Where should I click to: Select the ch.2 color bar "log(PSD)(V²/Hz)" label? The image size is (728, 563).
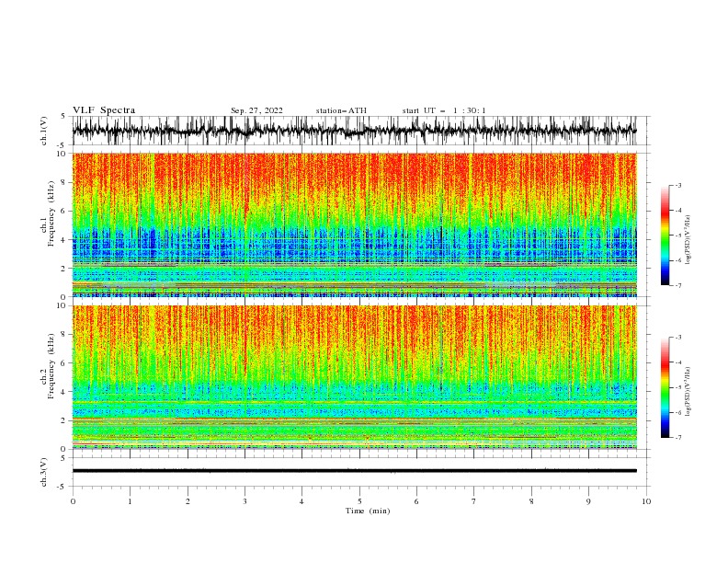pos(688,391)
